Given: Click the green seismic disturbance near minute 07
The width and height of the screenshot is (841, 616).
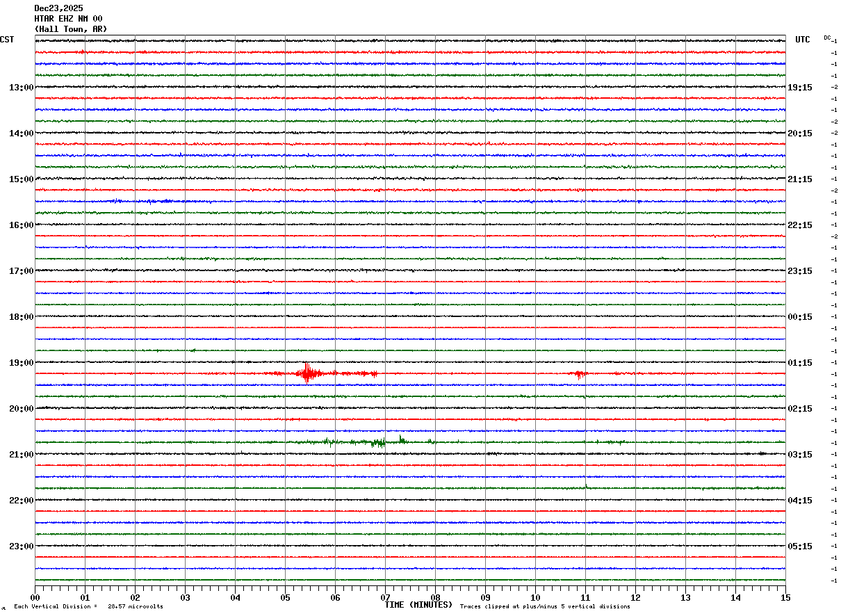Looking at the screenshot, I should (x=379, y=441).
